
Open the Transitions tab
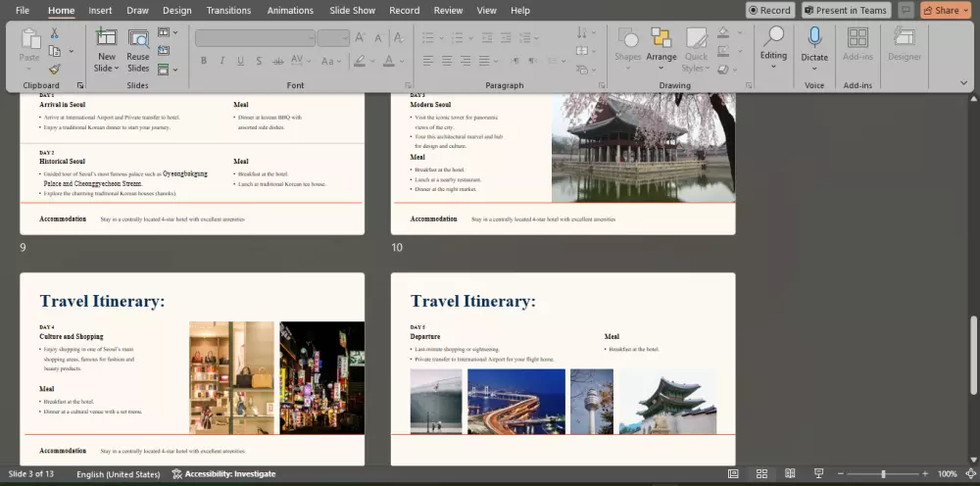[x=228, y=11]
